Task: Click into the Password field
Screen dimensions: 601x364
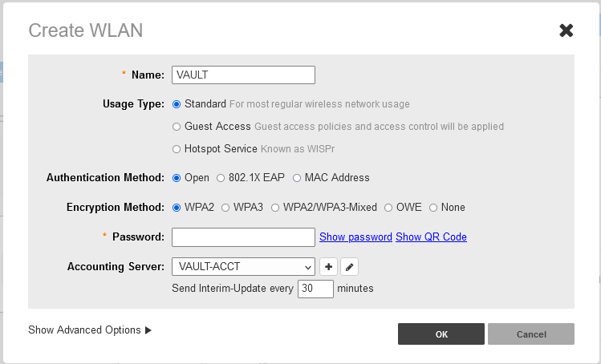Action: point(243,237)
